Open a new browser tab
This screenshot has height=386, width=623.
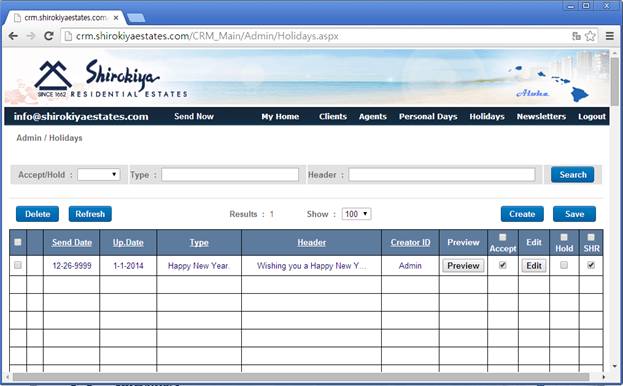136,18
